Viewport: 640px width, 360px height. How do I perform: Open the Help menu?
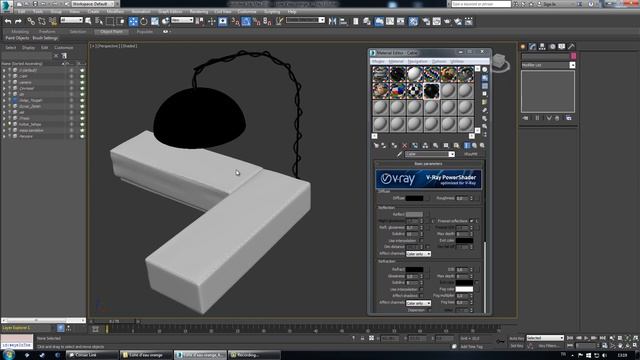click(x=291, y=12)
